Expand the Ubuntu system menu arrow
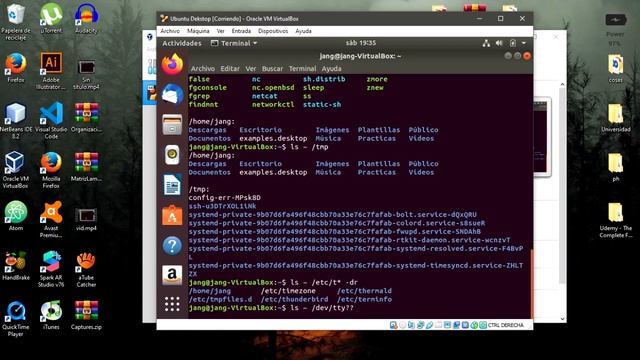This screenshot has height=360, width=640. [x=524, y=43]
